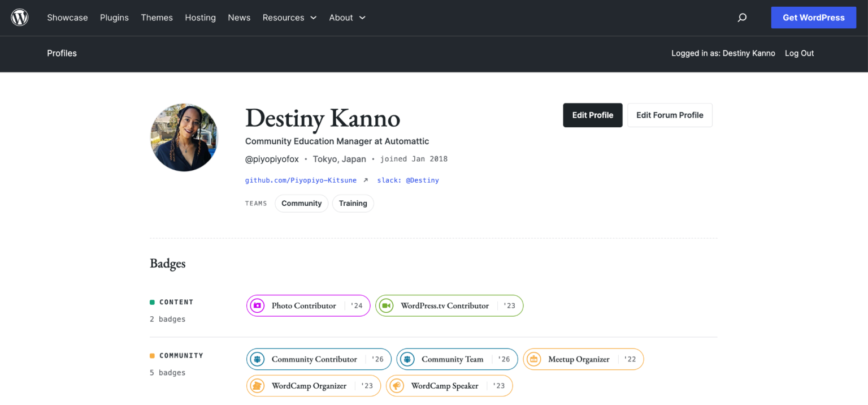Click the WordPress.tv Contributor video icon

coord(386,305)
